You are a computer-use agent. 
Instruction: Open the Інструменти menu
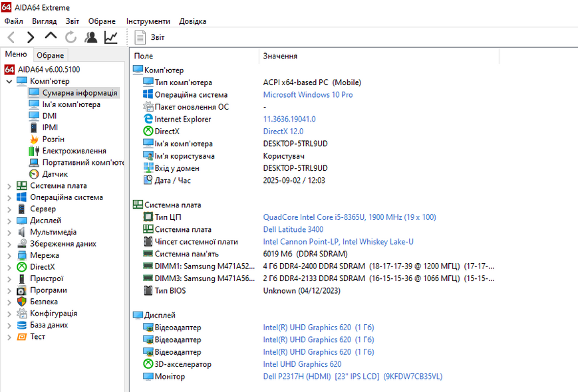tap(148, 21)
